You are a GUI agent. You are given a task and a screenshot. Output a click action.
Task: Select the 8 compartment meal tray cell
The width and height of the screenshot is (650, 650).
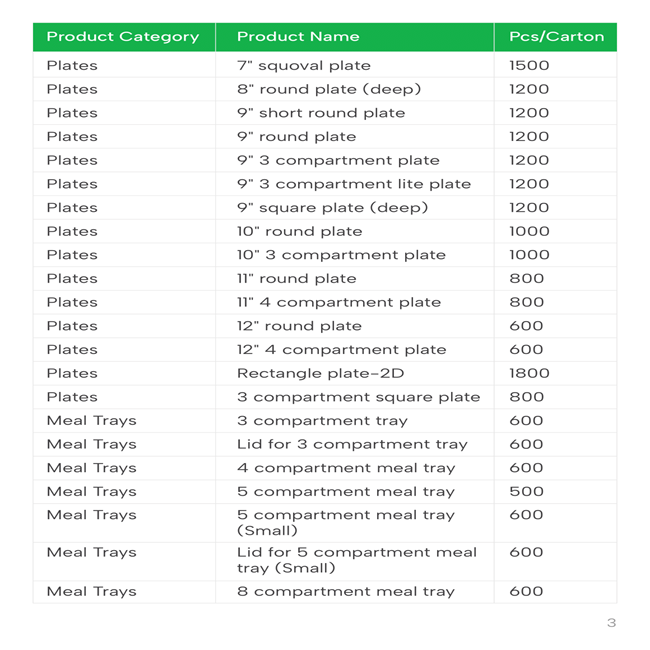pyautogui.click(x=345, y=591)
